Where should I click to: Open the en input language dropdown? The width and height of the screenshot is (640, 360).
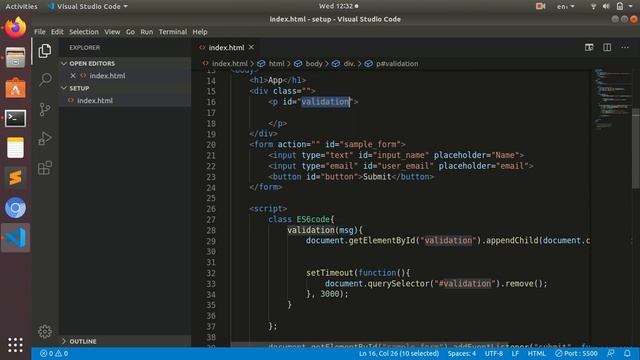[x=566, y=6]
